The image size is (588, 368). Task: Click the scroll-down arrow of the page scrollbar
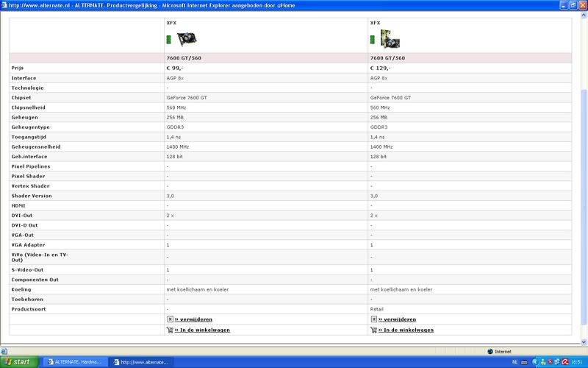click(584, 342)
